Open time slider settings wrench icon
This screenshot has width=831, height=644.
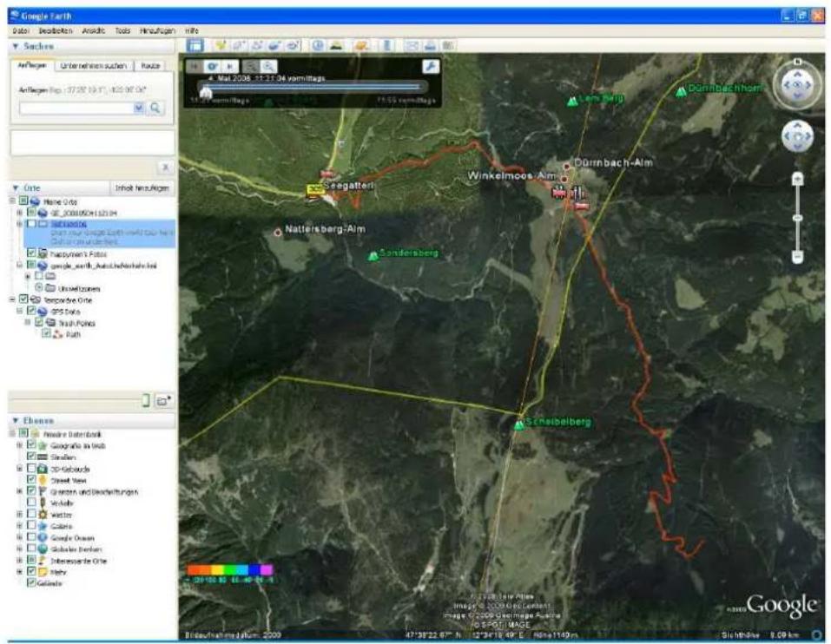[431, 66]
